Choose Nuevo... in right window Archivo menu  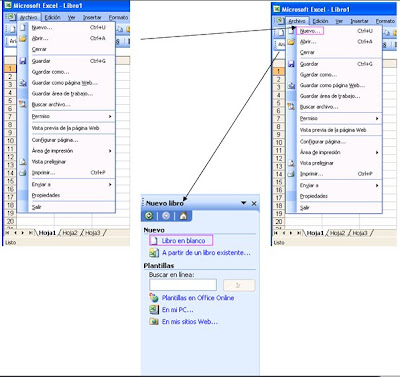[310, 31]
